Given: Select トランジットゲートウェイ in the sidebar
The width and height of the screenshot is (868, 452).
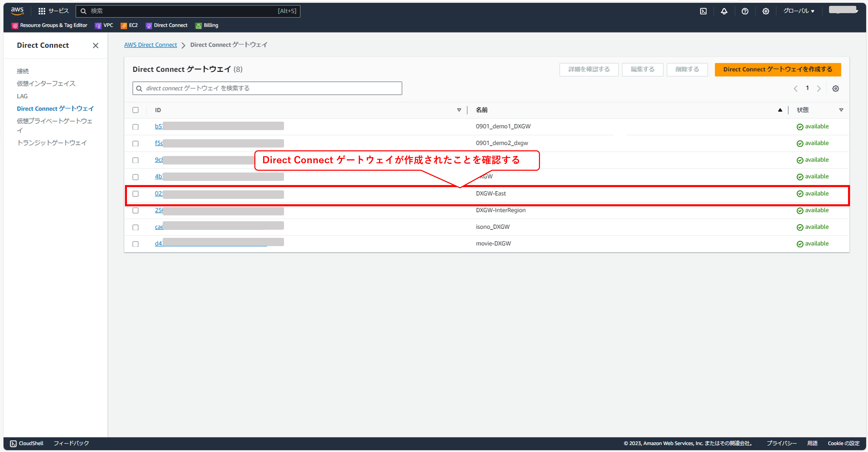Looking at the screenshot, I should pos(52,142).
